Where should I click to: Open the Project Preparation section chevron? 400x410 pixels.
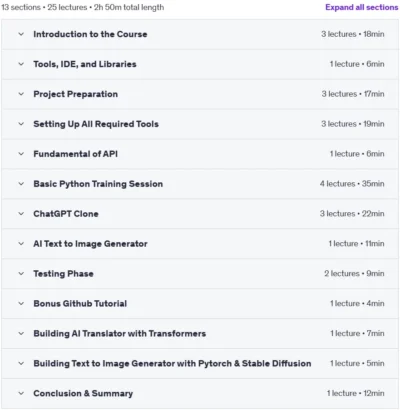(x=21, y=94)
